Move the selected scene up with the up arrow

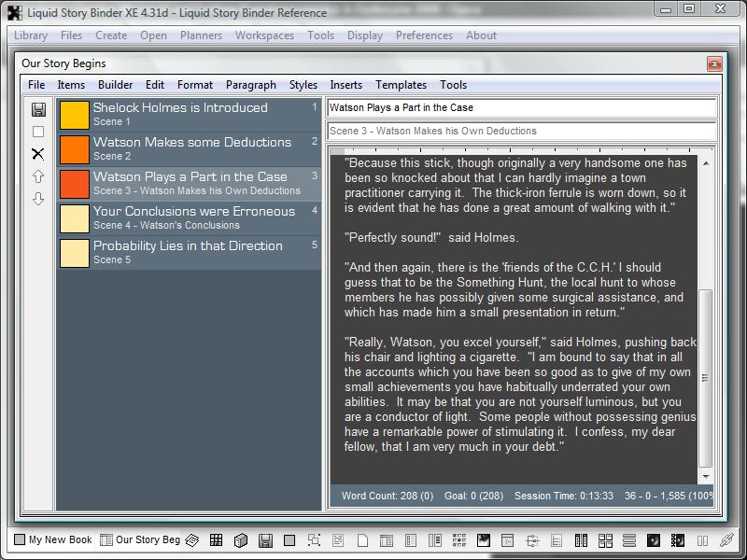38,176
